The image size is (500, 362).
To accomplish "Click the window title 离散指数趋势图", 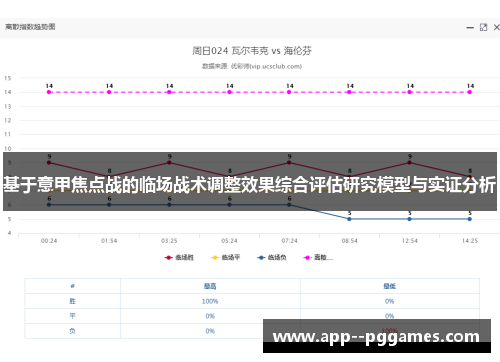I will pyautogui.click(x=30, y=27).
